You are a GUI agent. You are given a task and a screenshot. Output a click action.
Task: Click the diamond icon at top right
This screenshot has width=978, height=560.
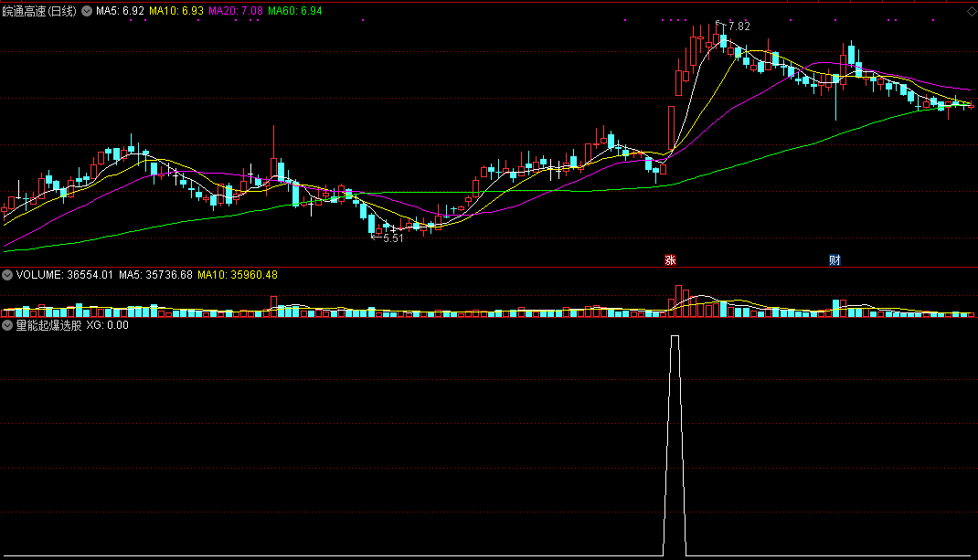(971, 11)
